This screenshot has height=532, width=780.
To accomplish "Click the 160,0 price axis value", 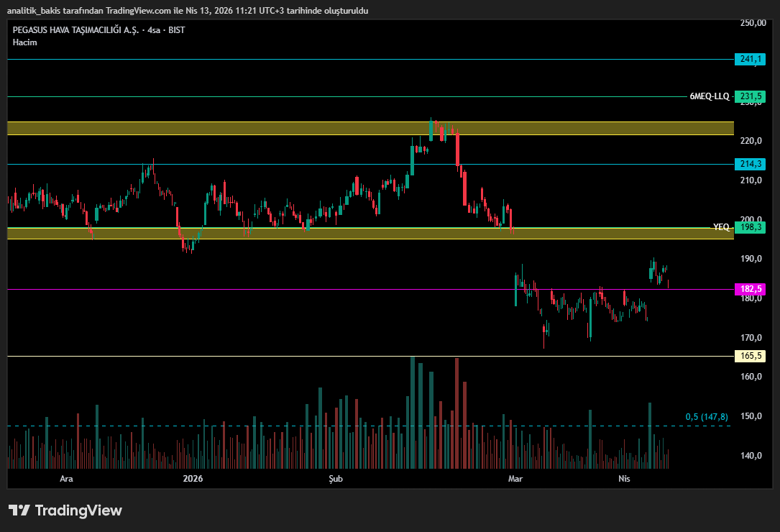I will [x=751, y=377].
